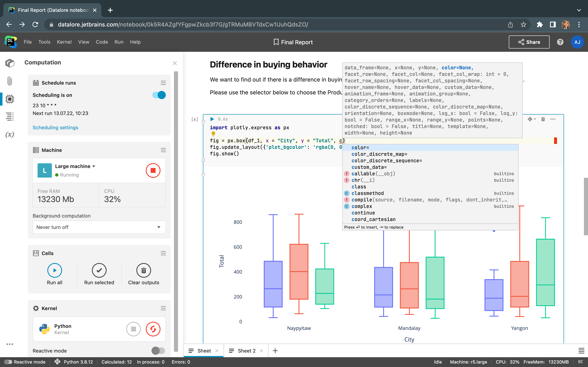588x367 pixels.
Task: Enable Reactive mode in the Kernel panel
Action: click(159, 350)
